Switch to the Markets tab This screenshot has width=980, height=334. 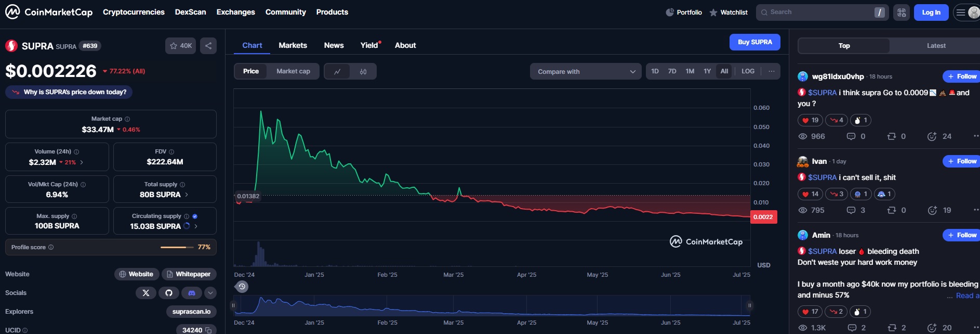coord(293,45)
